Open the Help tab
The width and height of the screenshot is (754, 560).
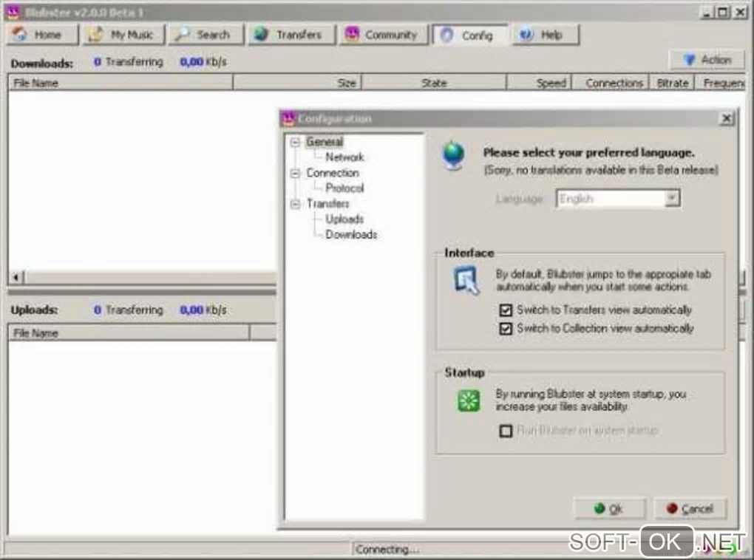546,35
